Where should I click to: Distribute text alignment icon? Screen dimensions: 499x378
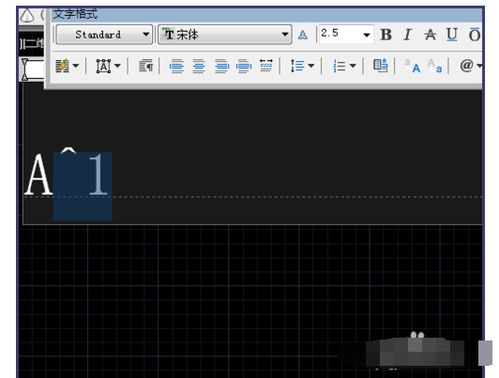click(x=266, y=66)
